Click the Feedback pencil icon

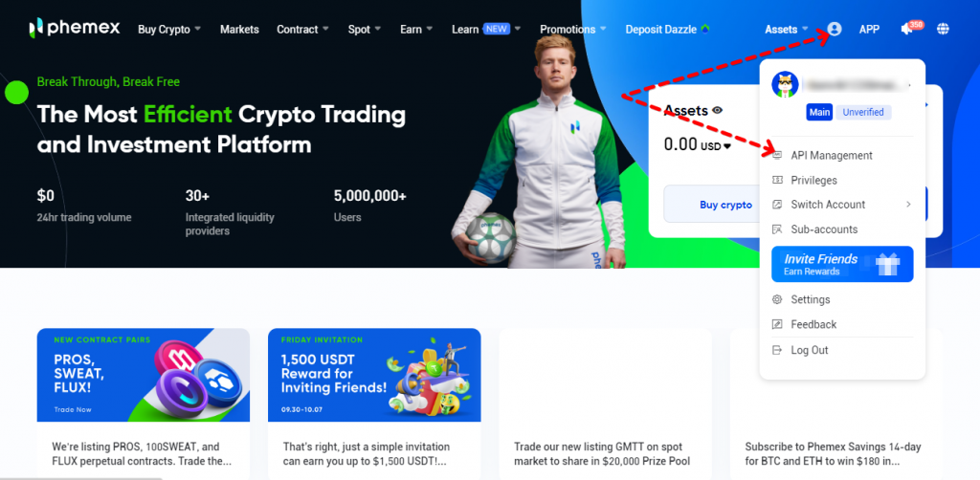point(777,324)
